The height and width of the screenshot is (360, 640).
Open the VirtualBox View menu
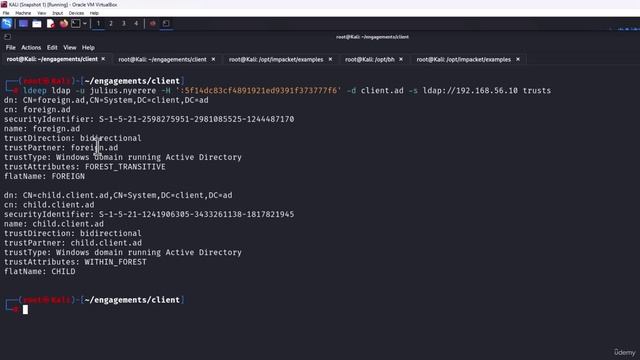click(42, 13)
